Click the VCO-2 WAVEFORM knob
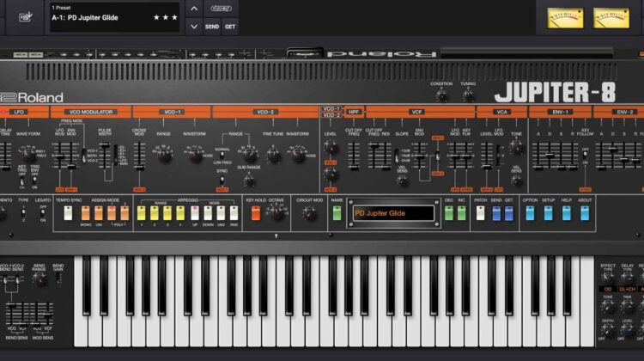The image size is (644, 361). tap(298, 154)
